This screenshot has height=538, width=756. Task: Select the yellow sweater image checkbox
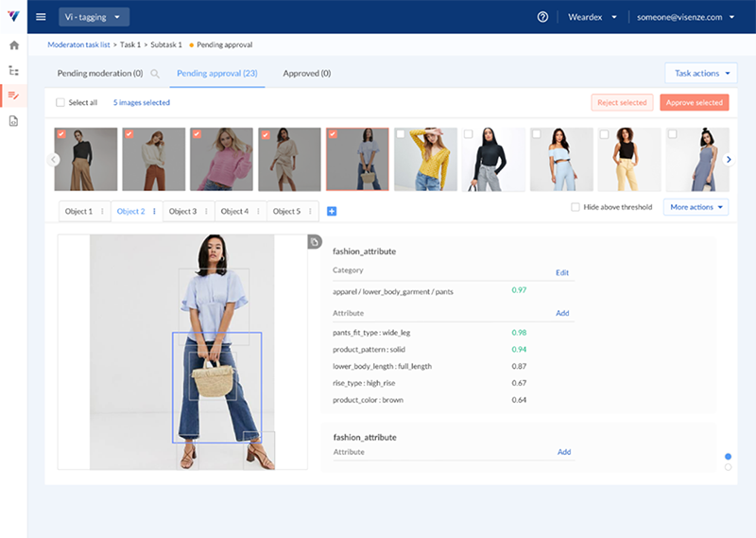[400, 134]
